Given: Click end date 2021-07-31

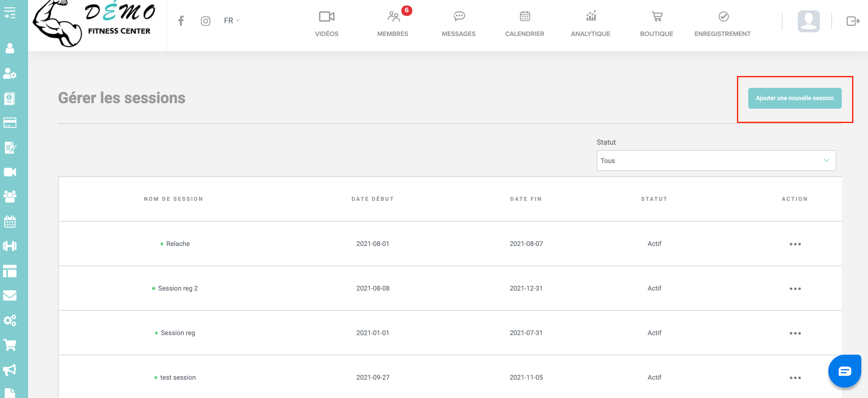Looking at the screenshot, I should pos(526,333).
